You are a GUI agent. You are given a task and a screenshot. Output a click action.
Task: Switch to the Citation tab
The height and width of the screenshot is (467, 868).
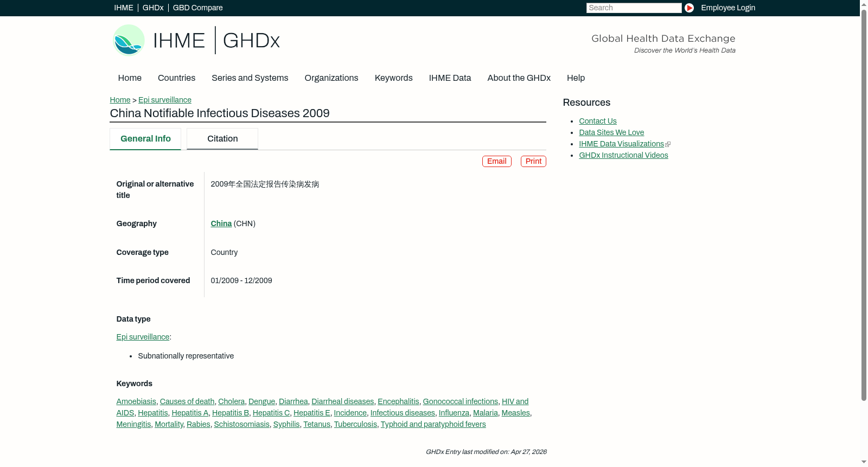(x=222, y=139)
